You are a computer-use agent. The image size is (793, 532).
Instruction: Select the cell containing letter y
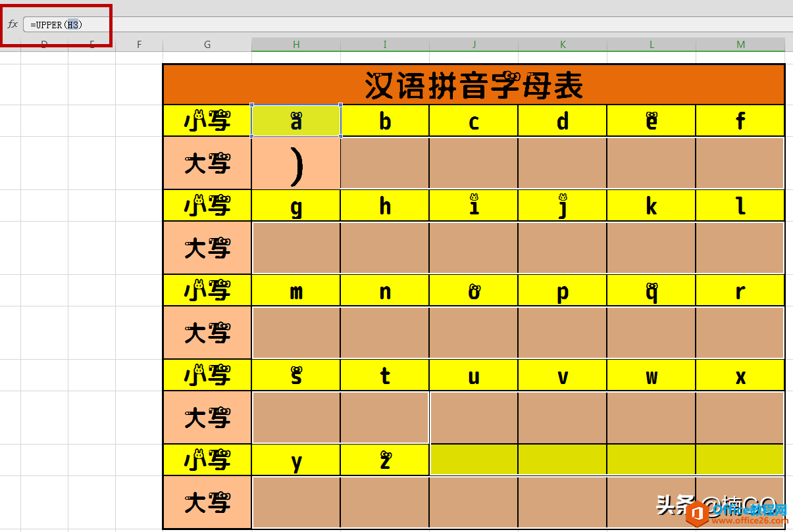(x=296, y=460)
